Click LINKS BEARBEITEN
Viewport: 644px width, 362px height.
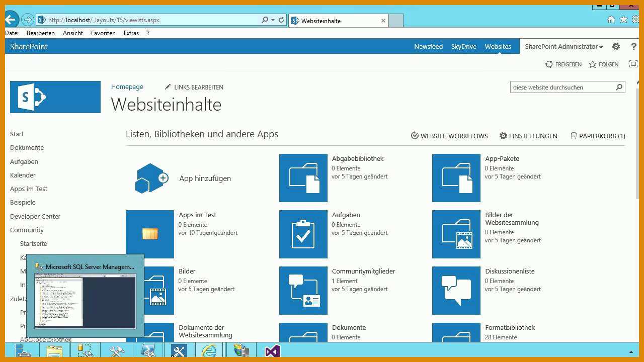point(194,87)
